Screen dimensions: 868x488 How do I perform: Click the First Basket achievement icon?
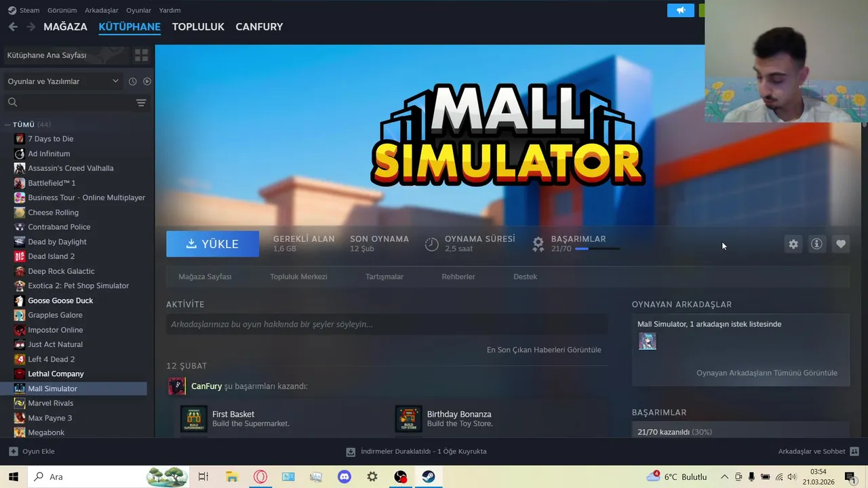tap(194, 419)
